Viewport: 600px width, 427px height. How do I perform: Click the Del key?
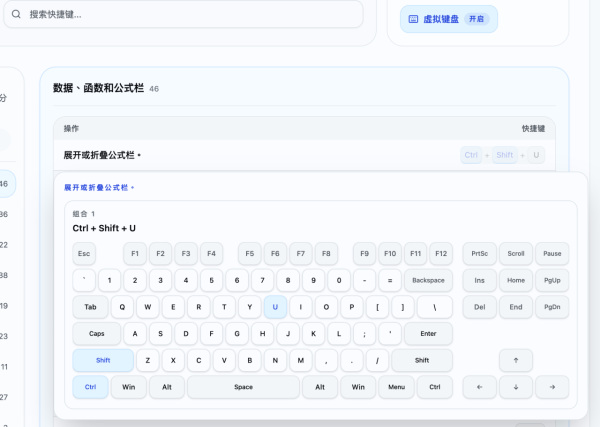[x=479, y=307]
